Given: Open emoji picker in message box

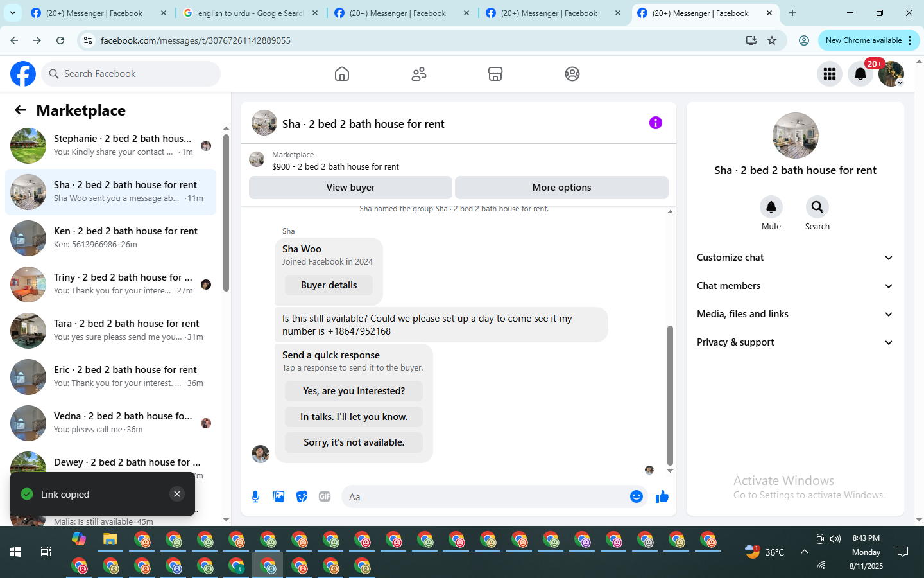Looking at the screenshot, I should (x=637, y=496).
